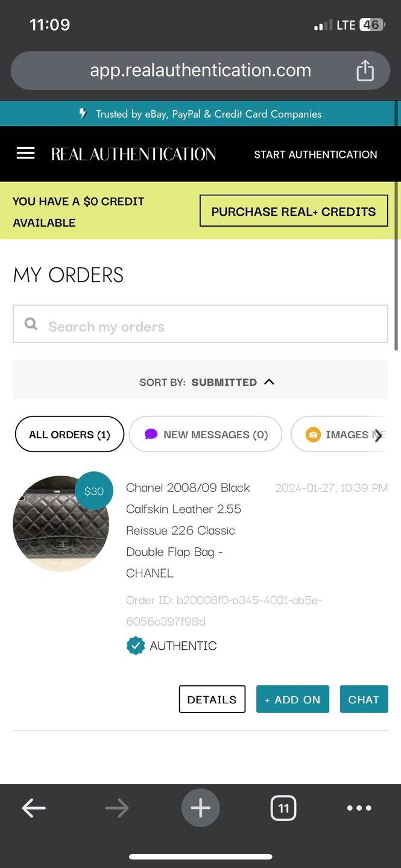Tap the search magnifier icon
The width and height of the screenshot is (401, 868).
31,324
